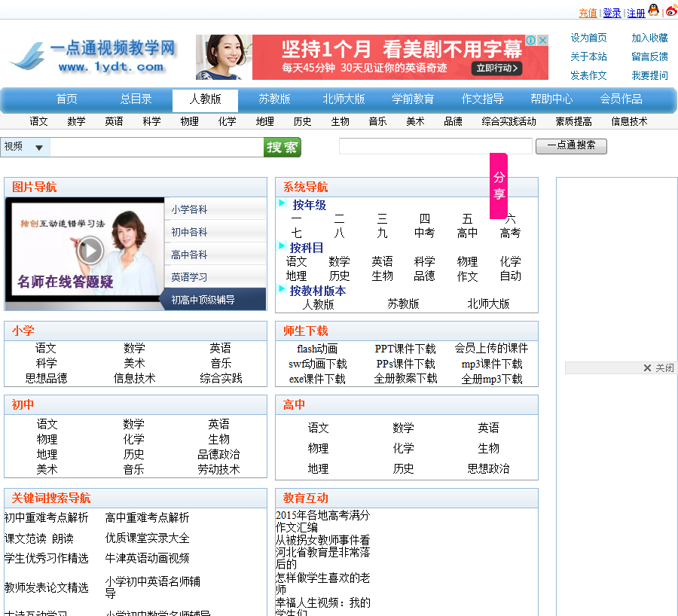Image resolution: width=678 pixels, height=616 pixels.
Task: Select 综合实践活动 in the subject bar
Action: [x=508, y=121]
